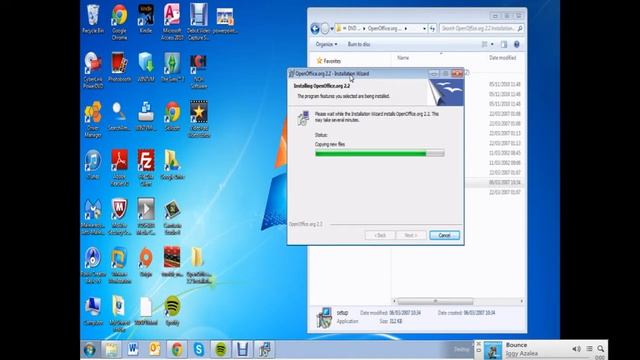Click Desktop toolbar label on taskbar
The height and width of the screenshot is (360, 640).
[462, 349]
